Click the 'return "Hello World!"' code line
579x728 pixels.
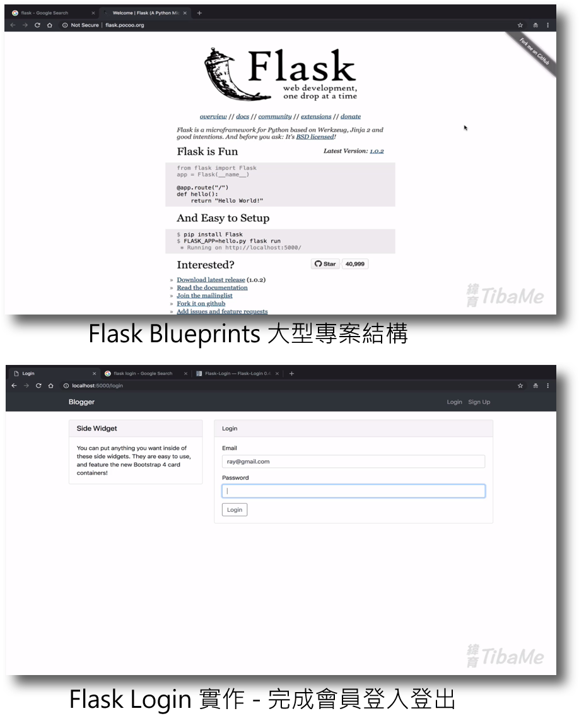[227, 201]
